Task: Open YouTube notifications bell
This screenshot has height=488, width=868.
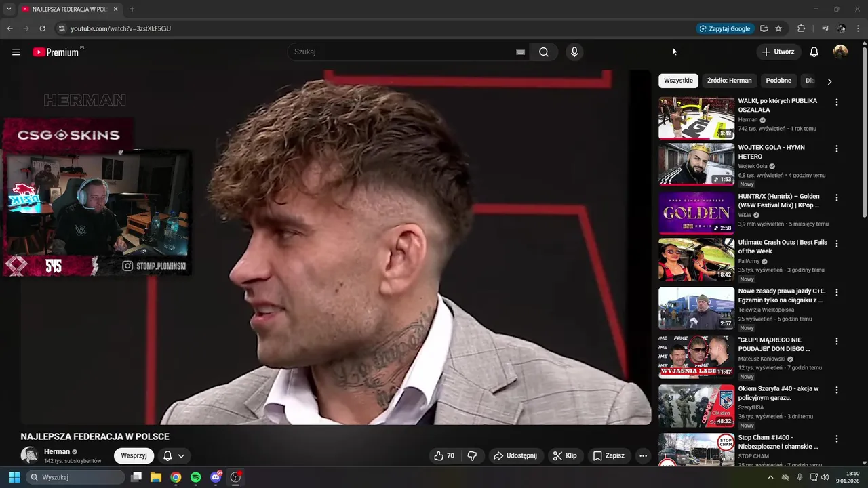Action: coord(814,52)
